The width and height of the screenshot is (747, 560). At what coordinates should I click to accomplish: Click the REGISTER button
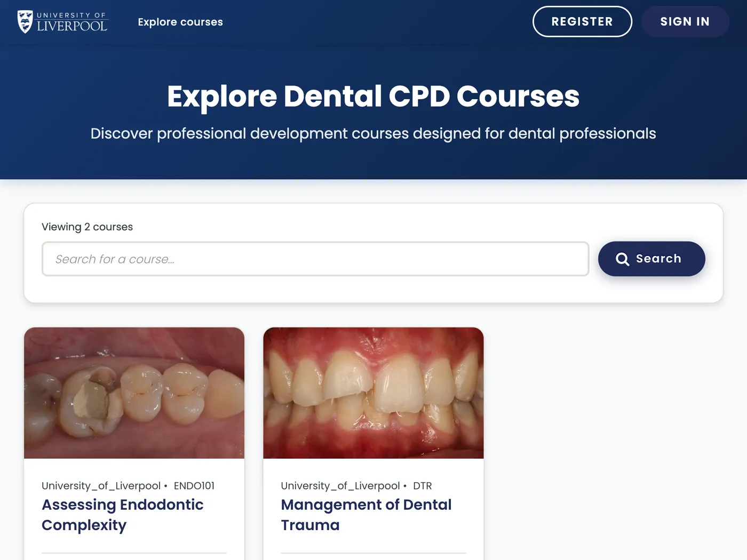coord(582,21)
